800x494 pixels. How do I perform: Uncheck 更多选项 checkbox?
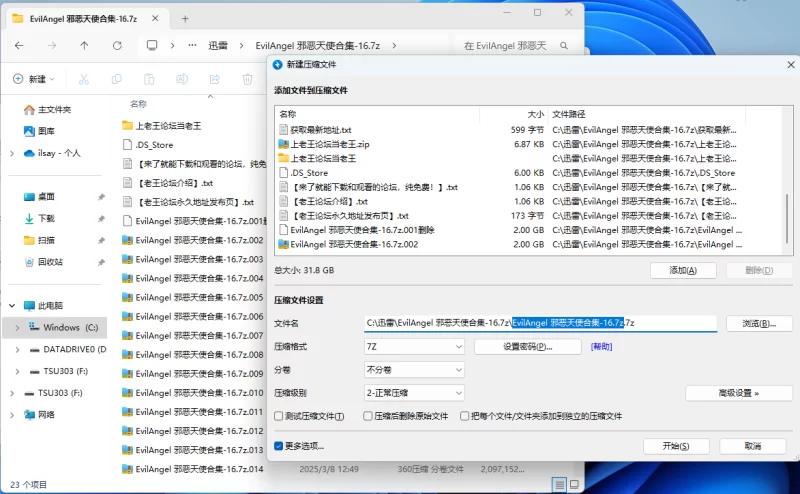click(x=279, y=446)
